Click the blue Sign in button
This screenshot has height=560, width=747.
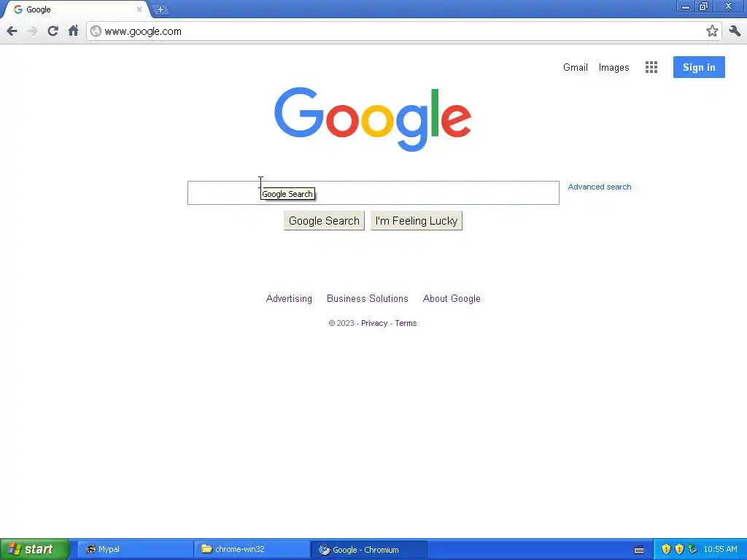click(x=699, y=67)
